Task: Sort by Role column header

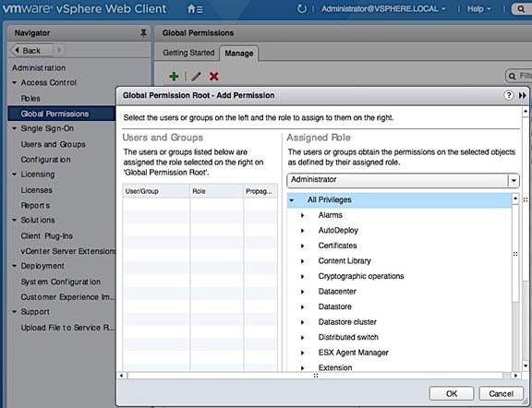Action: (x=216, y=191)
